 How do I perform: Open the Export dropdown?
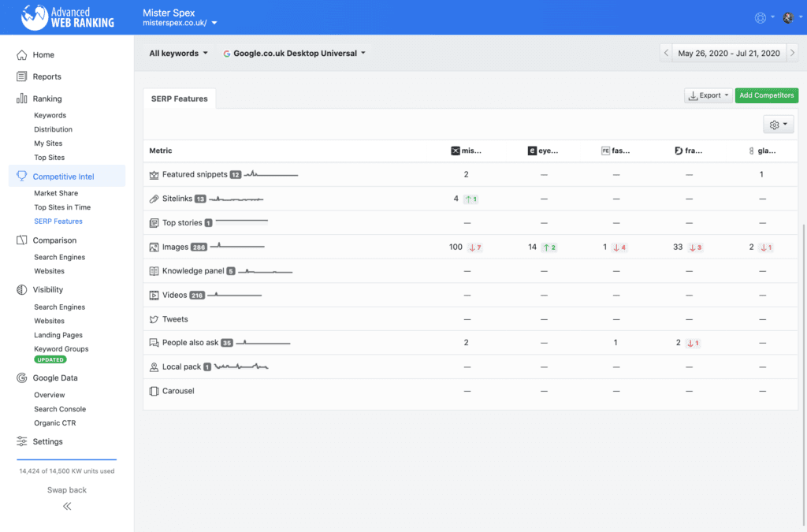(x=708, y=95)
